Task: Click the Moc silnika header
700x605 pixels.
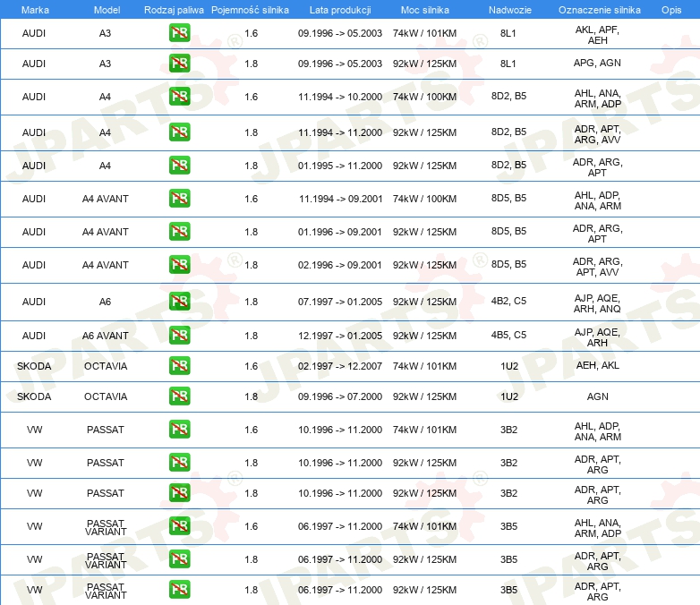Action: click(x=424, y=9)
